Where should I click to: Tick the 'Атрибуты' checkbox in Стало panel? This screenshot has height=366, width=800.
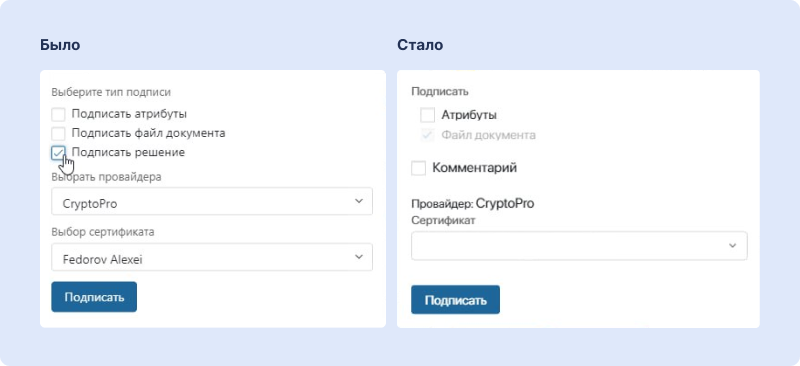point(428,115)
